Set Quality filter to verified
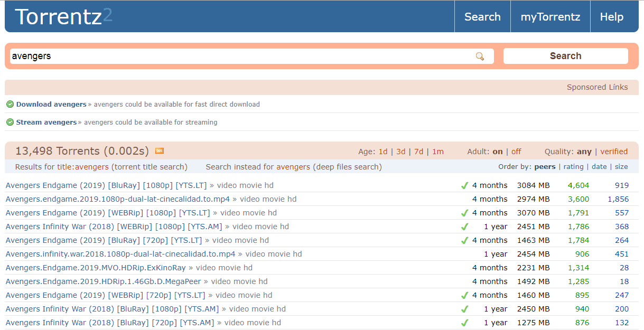Screen dimensions: 644x330 click(x=614, y=152)
